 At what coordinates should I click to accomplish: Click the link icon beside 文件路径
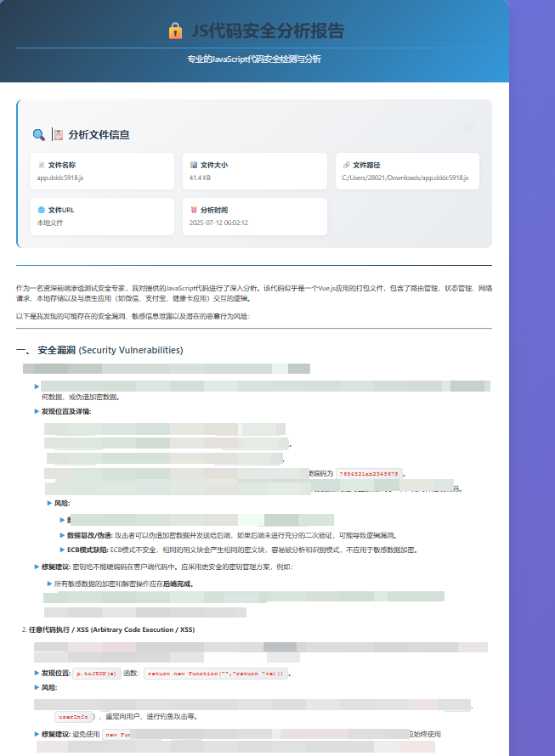(x=346, y=165)
